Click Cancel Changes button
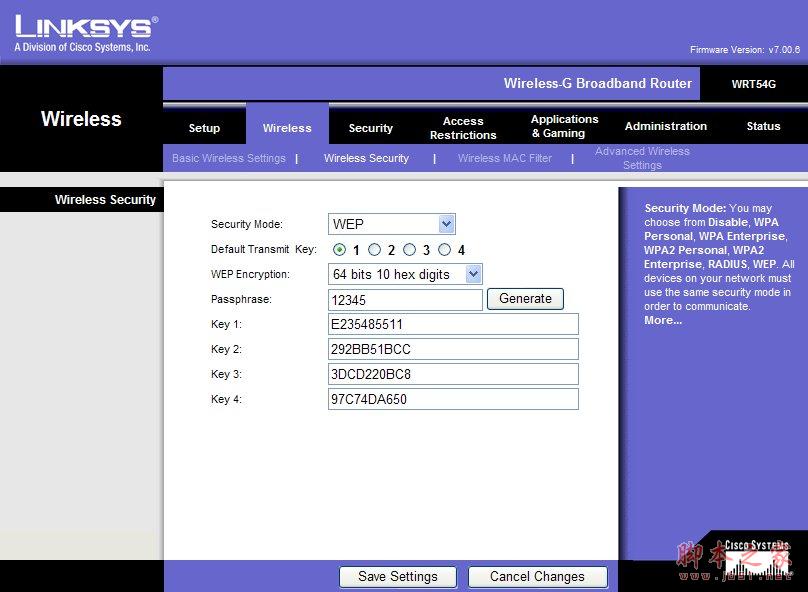This screenshot has height=592, width=808. (x=537, y=577)
